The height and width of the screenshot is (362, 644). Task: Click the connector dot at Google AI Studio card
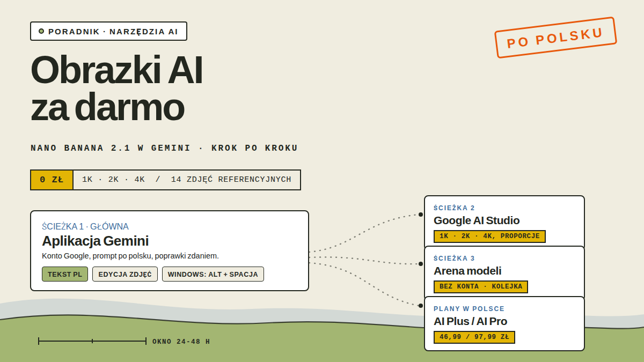(421, 215)
